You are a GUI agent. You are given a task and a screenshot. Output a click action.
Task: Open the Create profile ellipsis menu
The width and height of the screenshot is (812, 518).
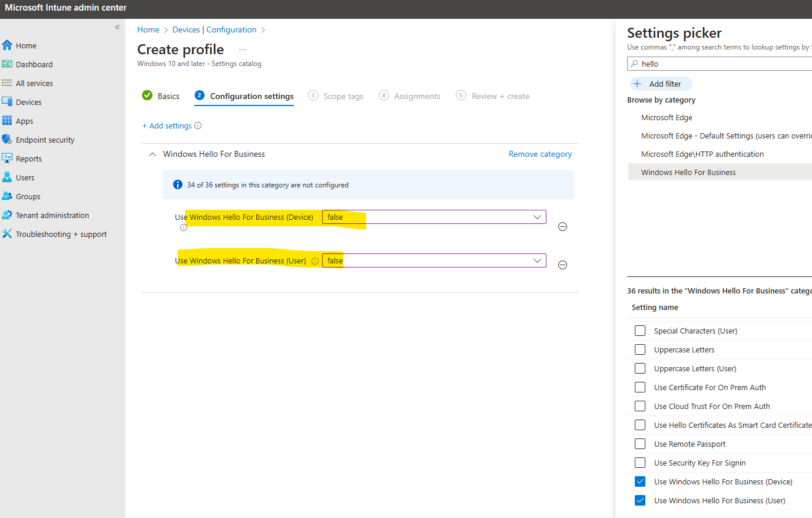243,50
